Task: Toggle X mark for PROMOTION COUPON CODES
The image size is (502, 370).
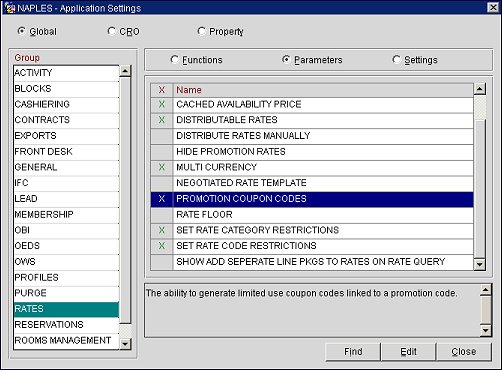Action: (162, 199)
